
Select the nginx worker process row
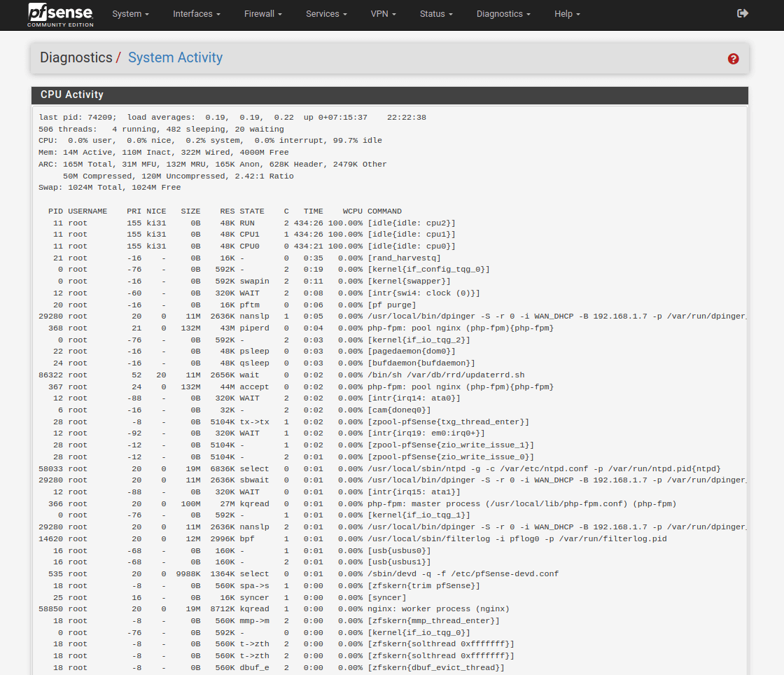273,609
